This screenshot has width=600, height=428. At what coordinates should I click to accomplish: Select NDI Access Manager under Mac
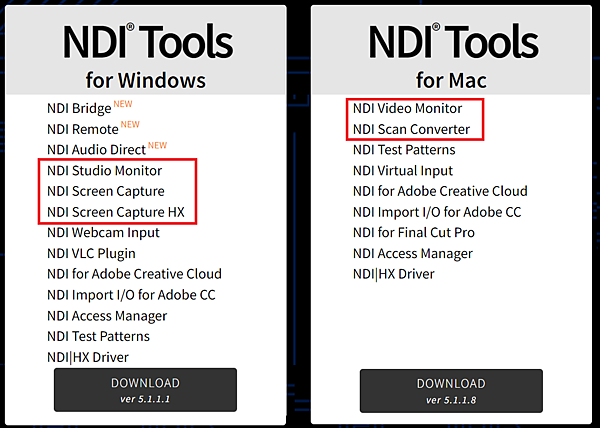click(x=413, y=254)
